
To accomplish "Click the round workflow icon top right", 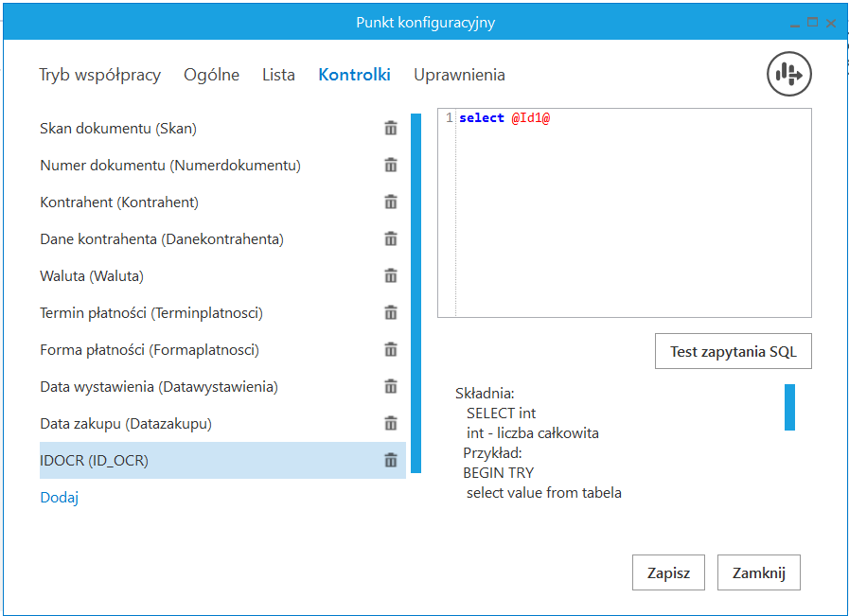I will (788, 74).
